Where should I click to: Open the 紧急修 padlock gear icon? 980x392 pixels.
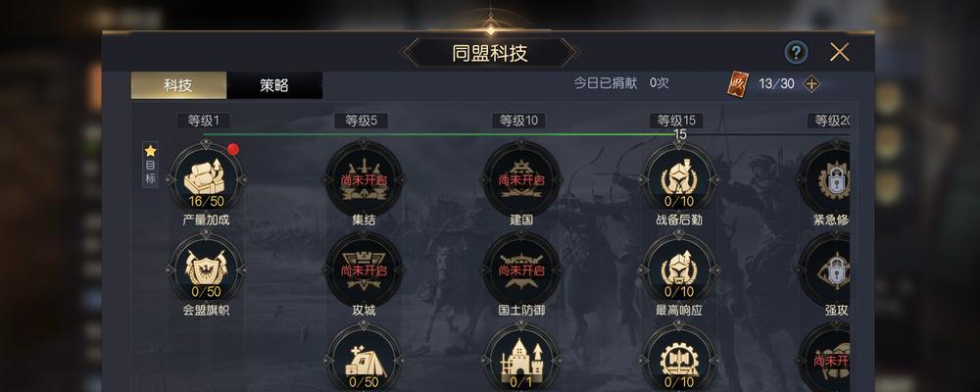(x=825, y=179)
